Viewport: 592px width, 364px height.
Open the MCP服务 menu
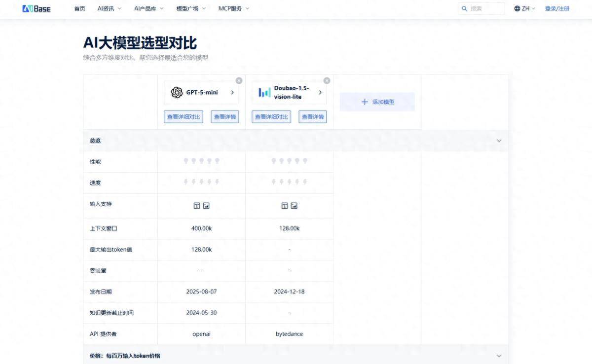coord(229,8)
